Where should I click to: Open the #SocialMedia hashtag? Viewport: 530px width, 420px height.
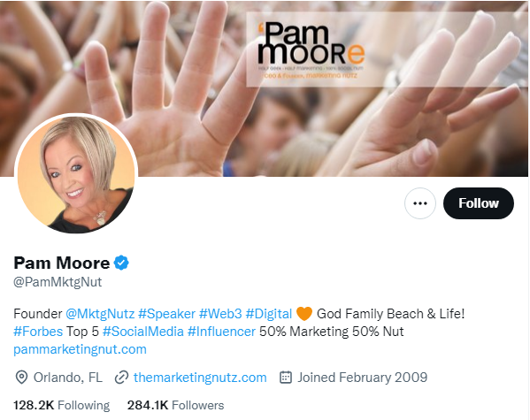click(143, 332)
